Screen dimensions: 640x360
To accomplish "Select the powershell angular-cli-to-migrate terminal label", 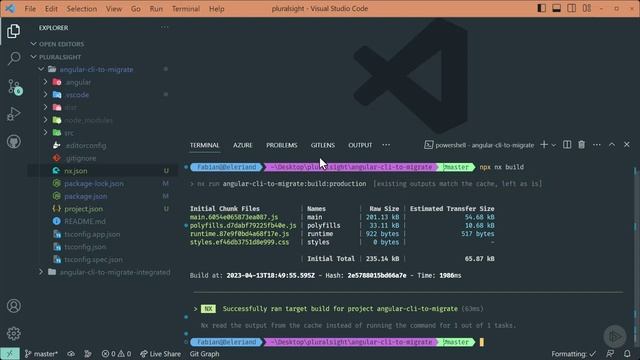I will (479, 145).
